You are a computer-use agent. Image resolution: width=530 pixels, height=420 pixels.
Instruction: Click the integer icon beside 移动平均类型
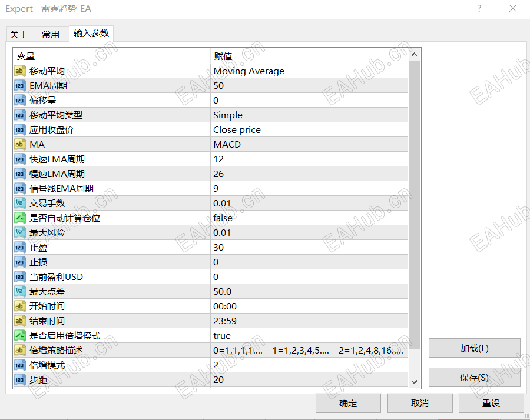[20, 115]
